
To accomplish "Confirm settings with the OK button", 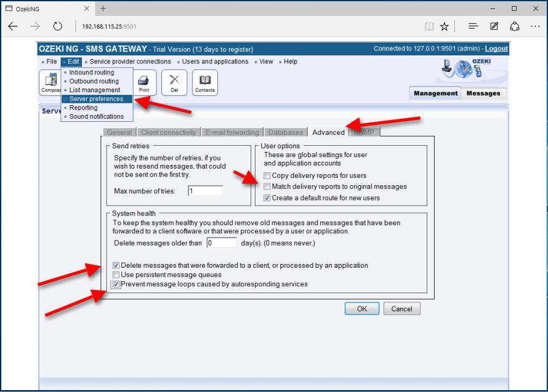I will click(x=361, y=308).
